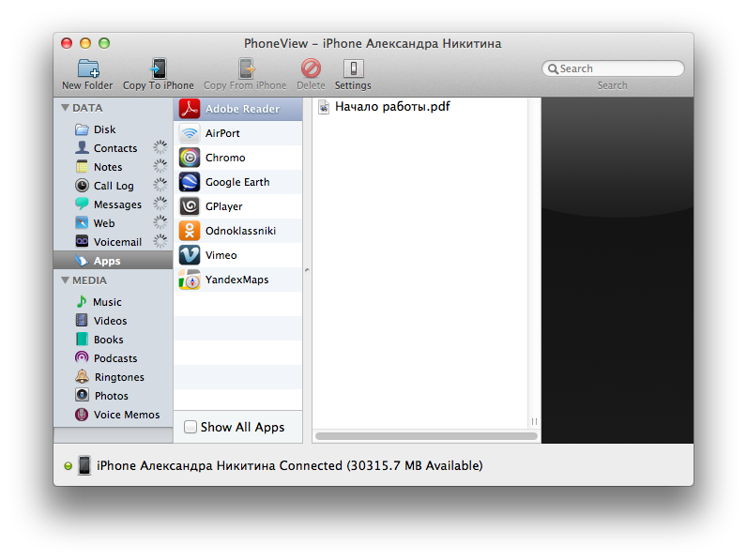This screenshot has width=747, height=560.
Task: Click the Copy To iPhone icon
Action: (158, 68)
